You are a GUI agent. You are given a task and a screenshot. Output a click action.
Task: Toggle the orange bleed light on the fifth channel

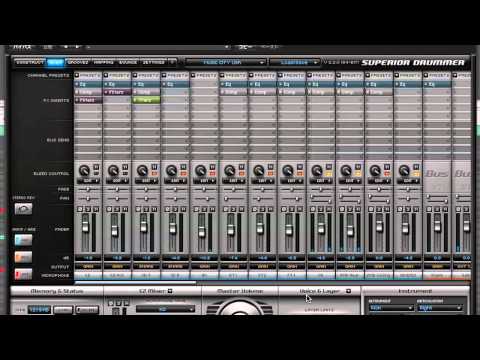click(212, 174)
